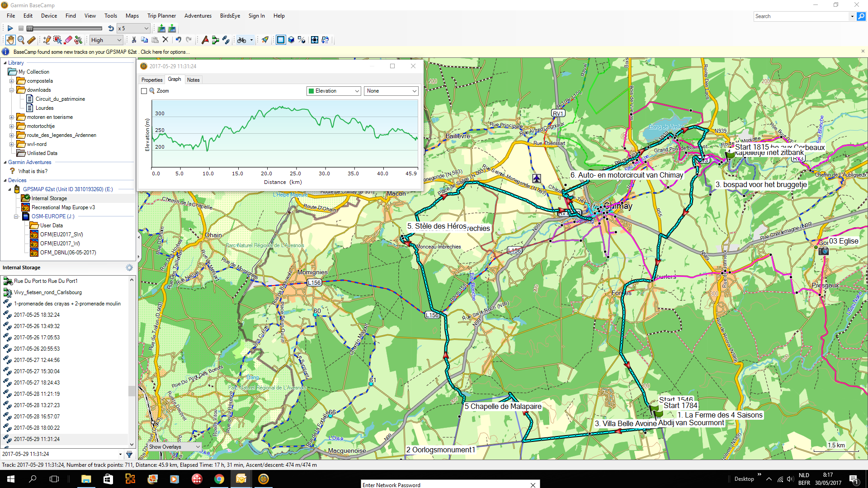Click the New Waypoint flag tool
Screen dimensions: 868x488
tap(205, 40)
